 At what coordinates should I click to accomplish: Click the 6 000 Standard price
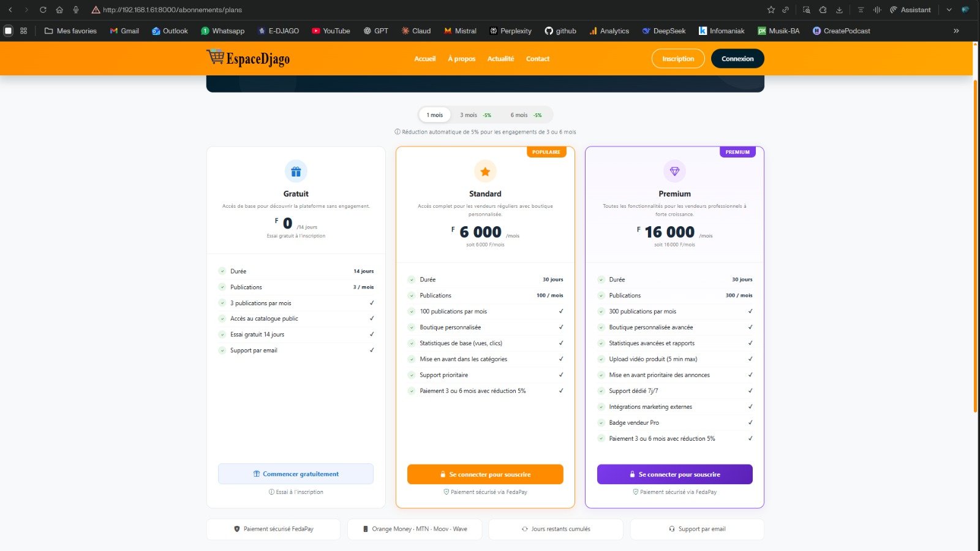click(480, 232)
